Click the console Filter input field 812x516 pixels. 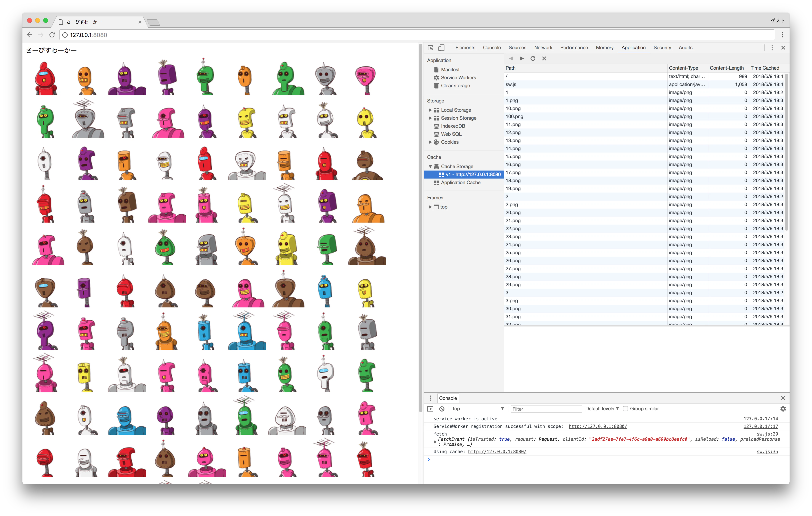546,409
